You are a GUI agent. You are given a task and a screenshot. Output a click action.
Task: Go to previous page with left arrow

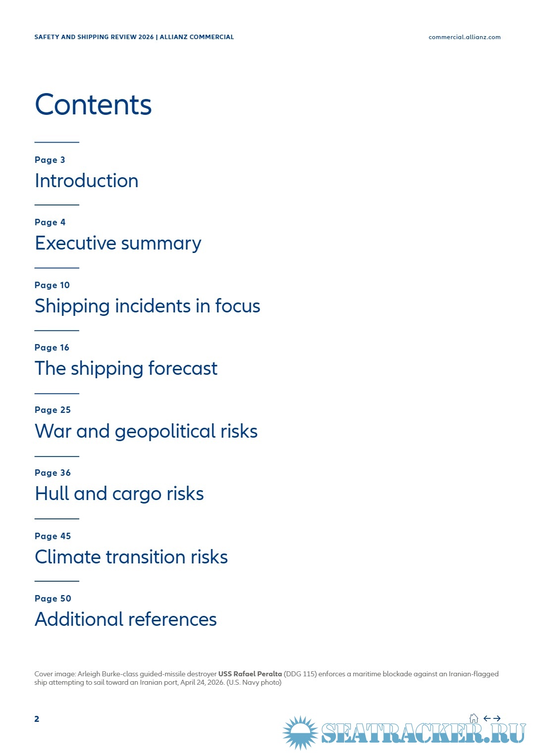(487, 718)
